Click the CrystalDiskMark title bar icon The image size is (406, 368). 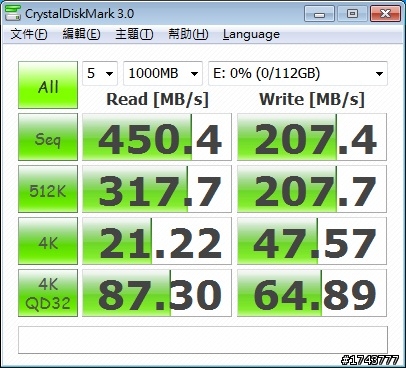(13, 13)
